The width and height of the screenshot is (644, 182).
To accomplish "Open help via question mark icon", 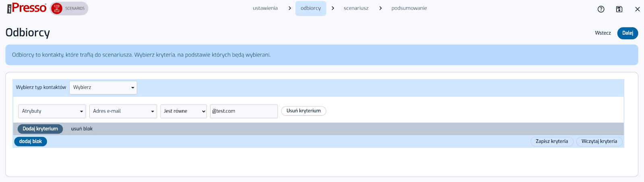I will (601, 9).
